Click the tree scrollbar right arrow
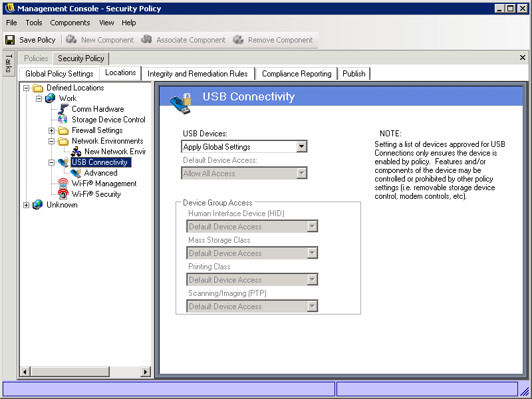The height and width of the screenshot is (399, 532). click(x=146, y=372)
